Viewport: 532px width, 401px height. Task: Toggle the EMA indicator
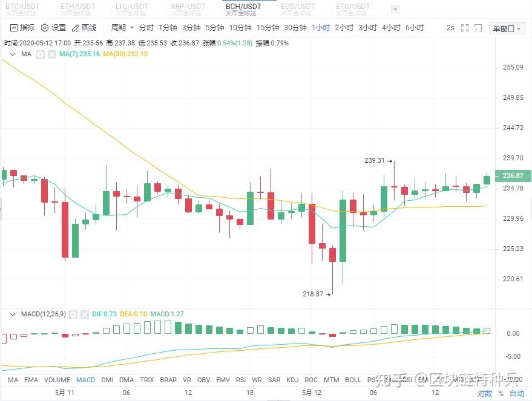tap(31, 380)
